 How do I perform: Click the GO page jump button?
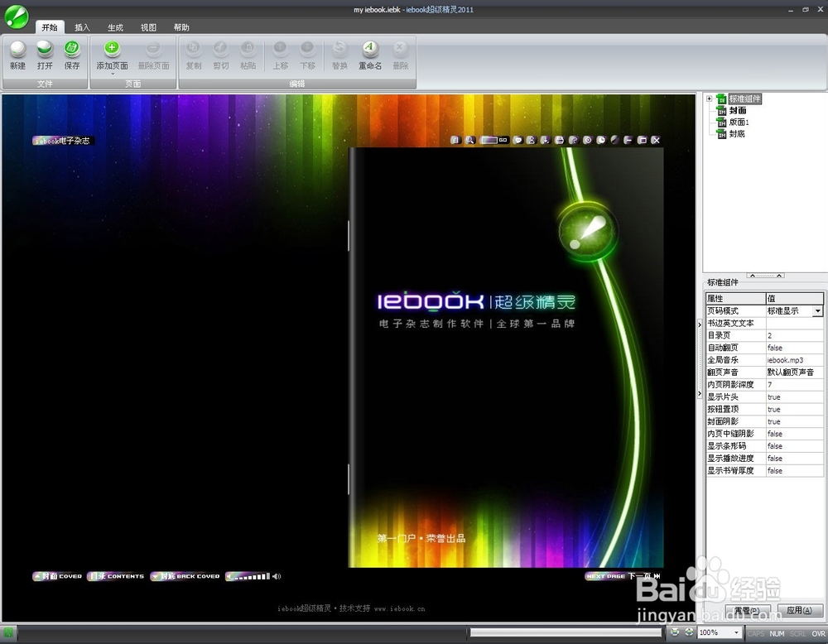click(503, 140)
